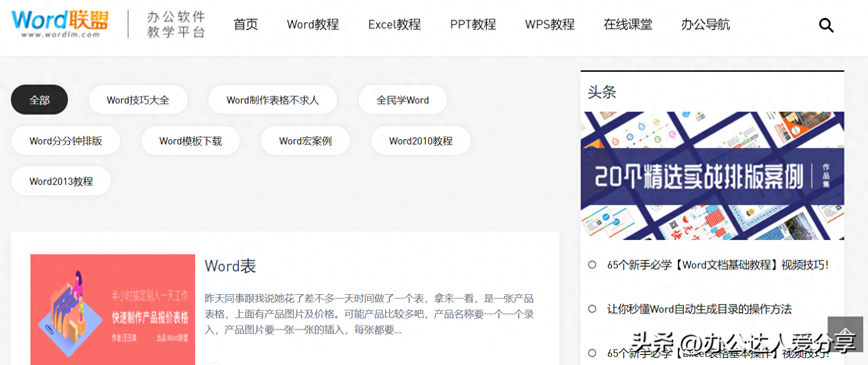868x365 pixels.
Task: Click the 办公软件教学平台 tagline text
Action: pyautogui.click(x=176, y=24)
